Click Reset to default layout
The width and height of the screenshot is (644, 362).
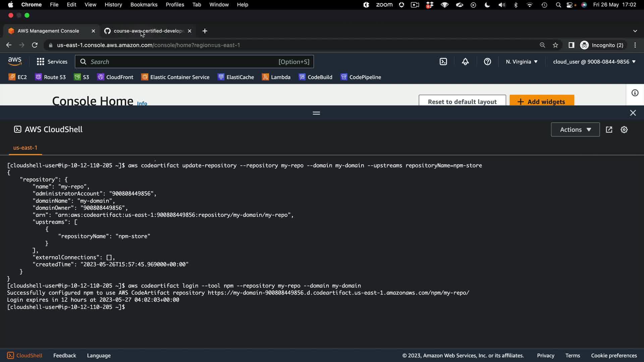tap(462, 102)
